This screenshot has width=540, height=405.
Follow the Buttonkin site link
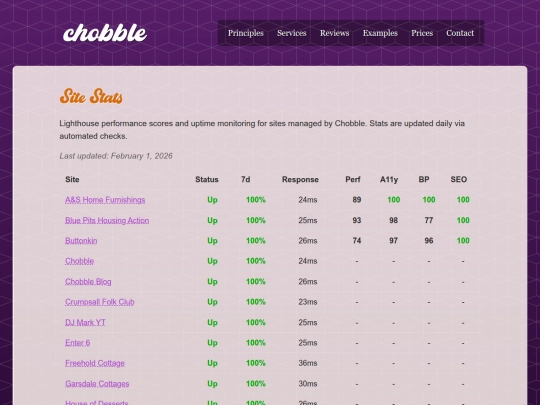coord(81,240)
